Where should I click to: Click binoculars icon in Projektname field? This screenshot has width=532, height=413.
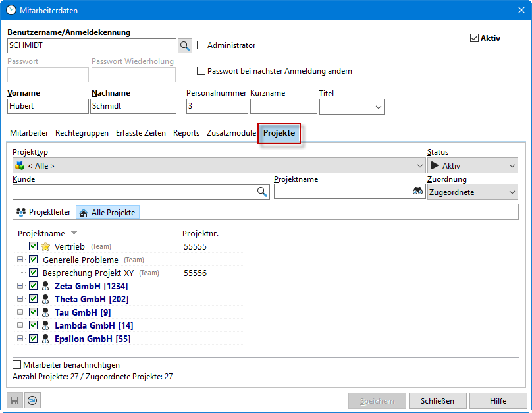(417, 192)
